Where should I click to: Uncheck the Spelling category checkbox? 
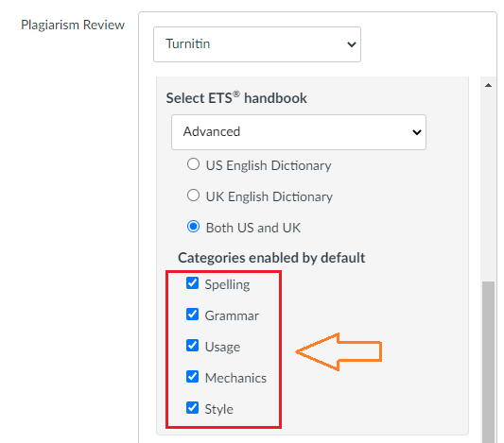coord(192,283)
